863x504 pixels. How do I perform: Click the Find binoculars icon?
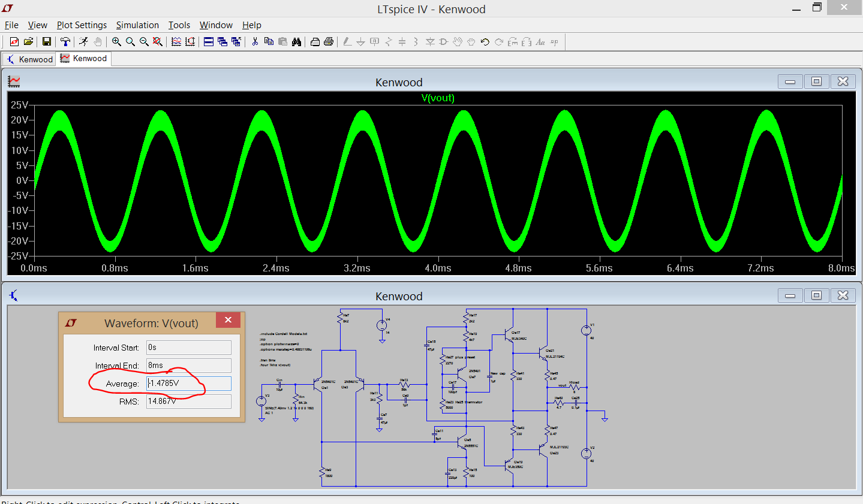[x=296, y=42]
